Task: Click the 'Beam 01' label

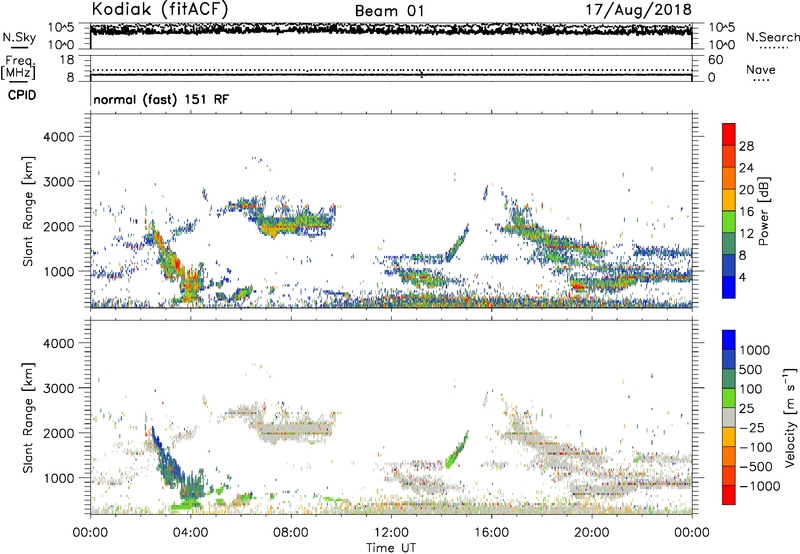Action: pyautogui.click(x=389, y=11)
